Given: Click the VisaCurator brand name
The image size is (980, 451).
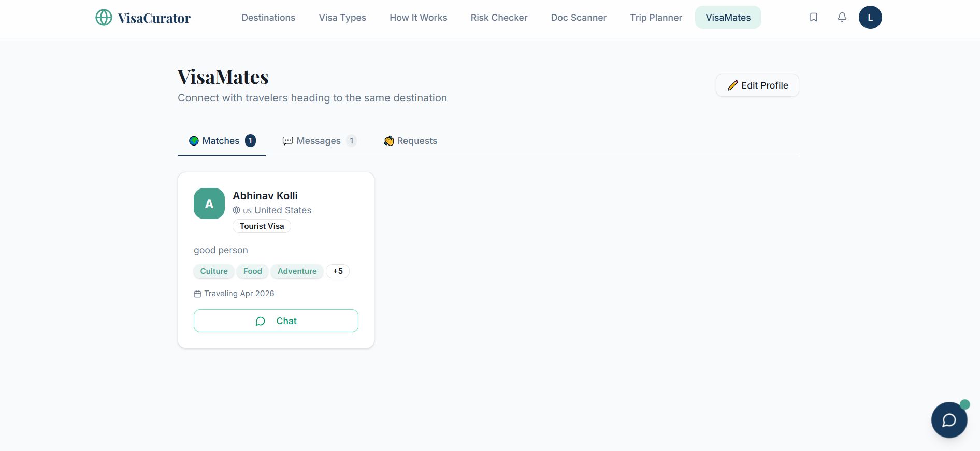Looking at the screenshot, I should [x=154, y=18].
